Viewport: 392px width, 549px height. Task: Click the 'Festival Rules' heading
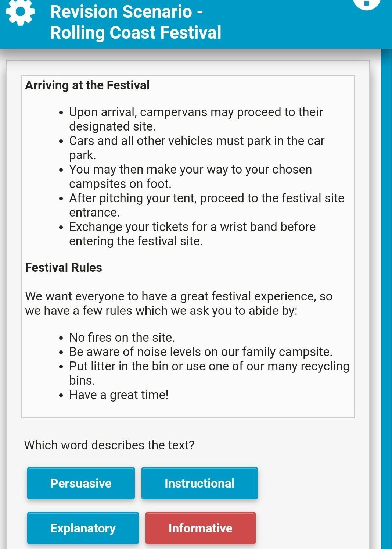point(64,268)
